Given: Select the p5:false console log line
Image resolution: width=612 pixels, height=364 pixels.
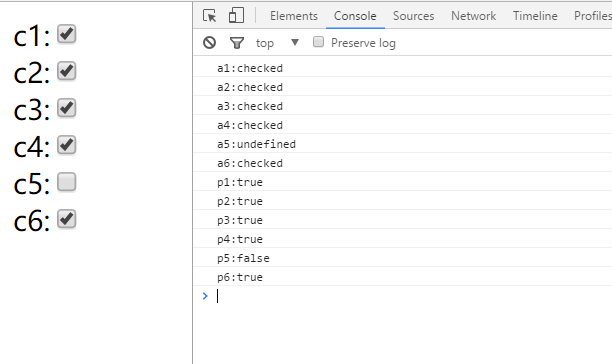Looking at the screenshot, I should (x=402, y=258).
